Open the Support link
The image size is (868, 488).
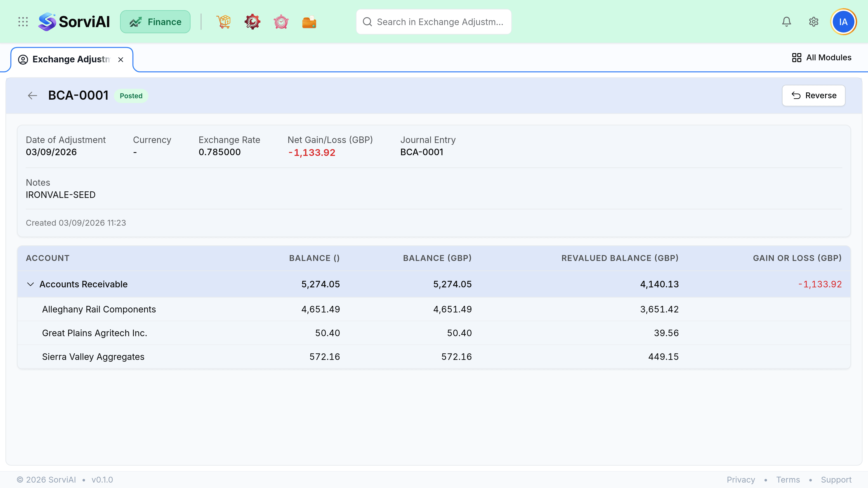coord(836,480)
